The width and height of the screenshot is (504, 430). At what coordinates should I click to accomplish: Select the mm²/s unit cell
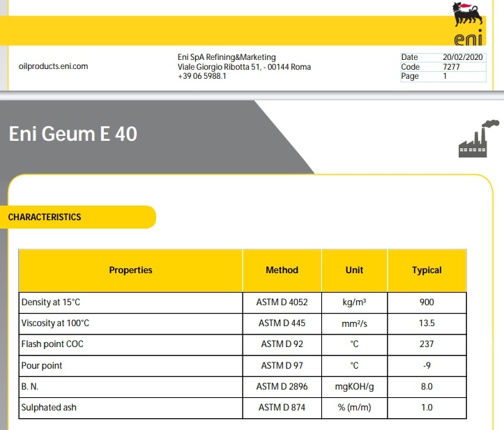click(x=354, y=323)
